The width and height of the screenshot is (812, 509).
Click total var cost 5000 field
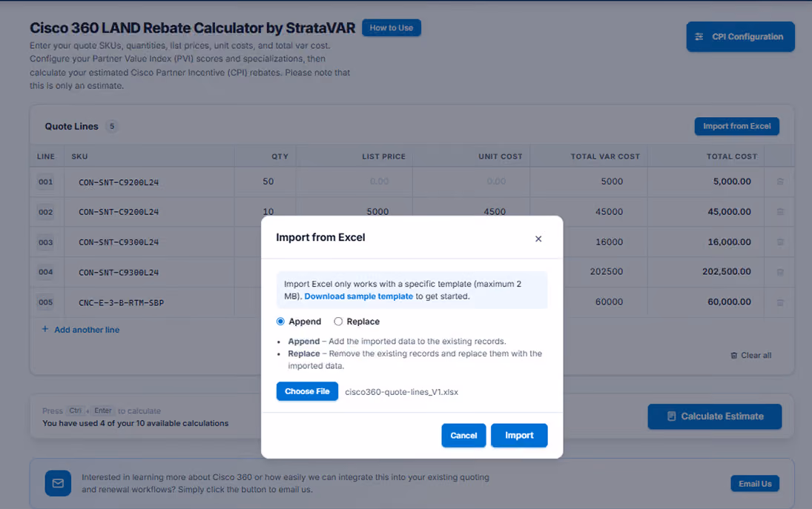pyautogui.click(x=589, y=182)
